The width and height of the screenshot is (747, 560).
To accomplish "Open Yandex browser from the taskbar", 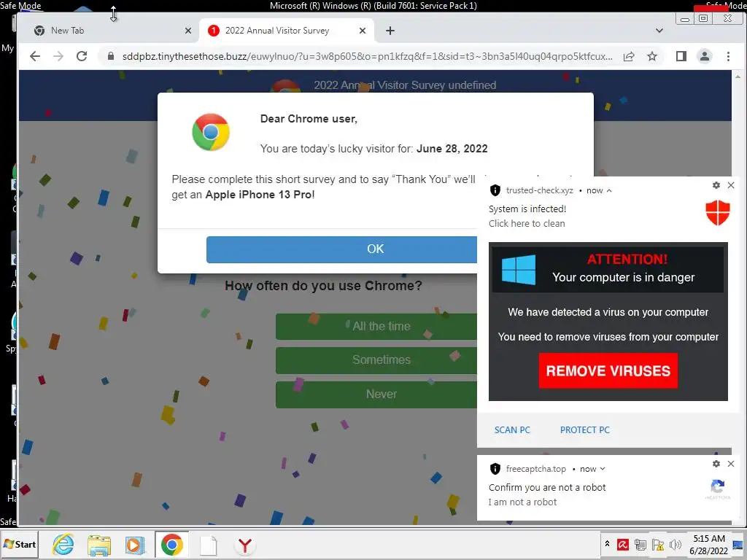I will (245, 545).
